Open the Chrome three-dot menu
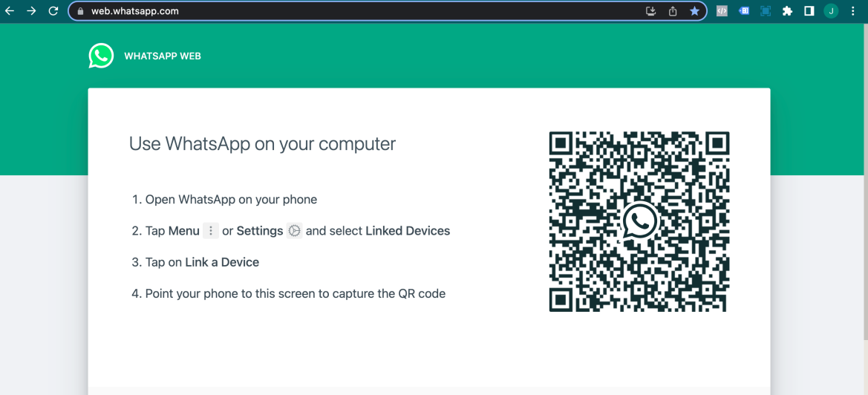This screenshot has width=868, height=395. pos(853,11)
